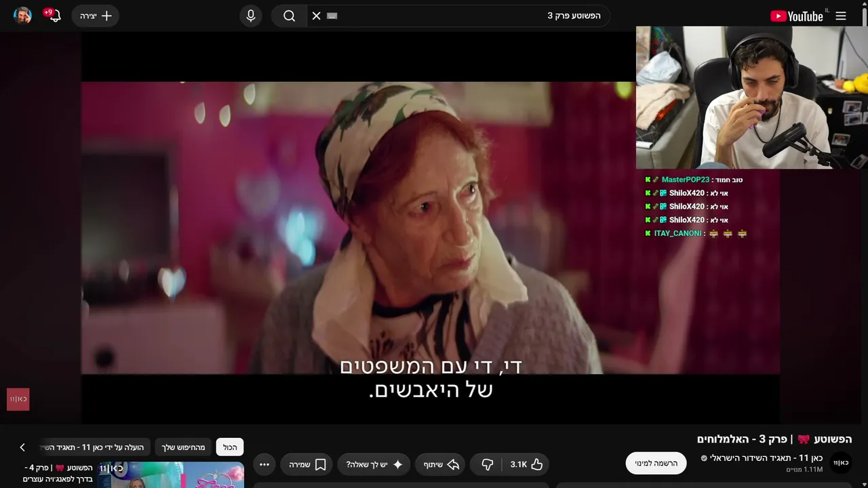This screenshot has width=868, height=488.
Task: Subscribe with the הרשמה למינוי button
Action: [656, 463]
